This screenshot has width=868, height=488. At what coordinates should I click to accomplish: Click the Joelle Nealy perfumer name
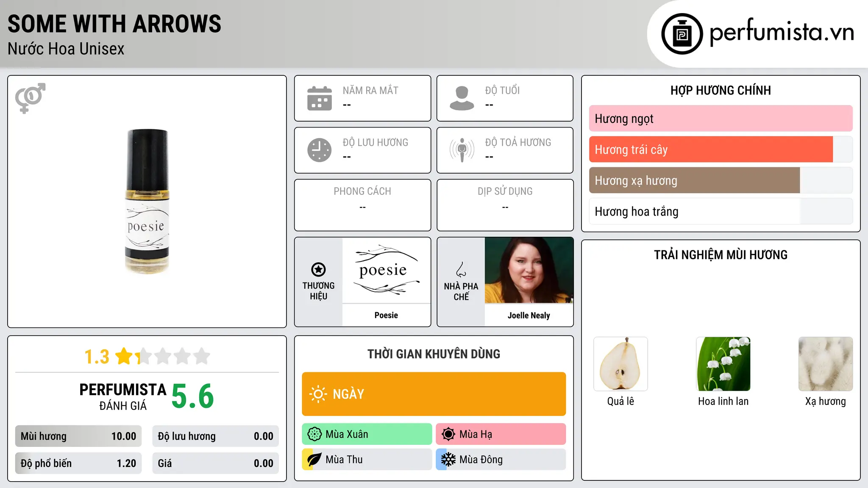click(529, 315)
